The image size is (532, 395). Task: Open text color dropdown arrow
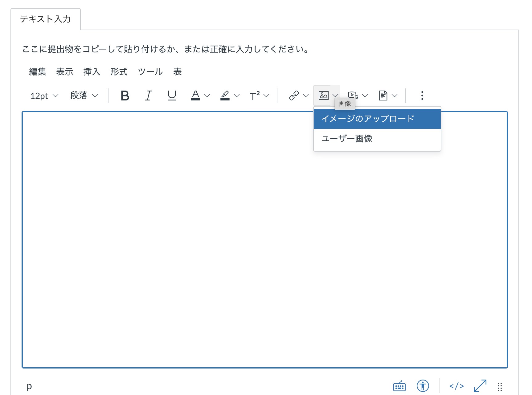(x=207, y=96)
